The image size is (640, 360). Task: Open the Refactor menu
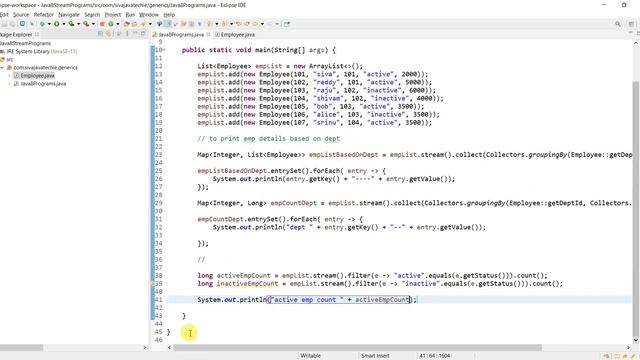(x=44, y=14)
